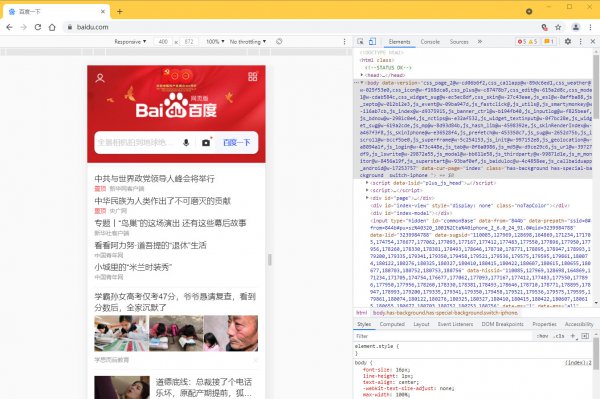Open DevTools customize three-dot menu
Viewport: 600px width, 399px height.
(x=580, y=41)
